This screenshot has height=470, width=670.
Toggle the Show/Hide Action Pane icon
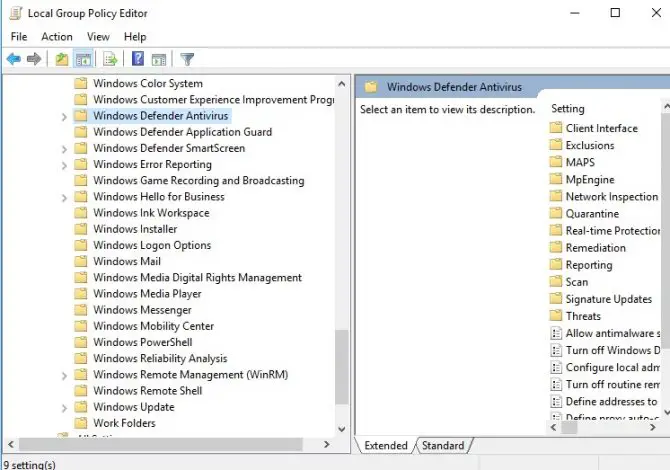159,59
